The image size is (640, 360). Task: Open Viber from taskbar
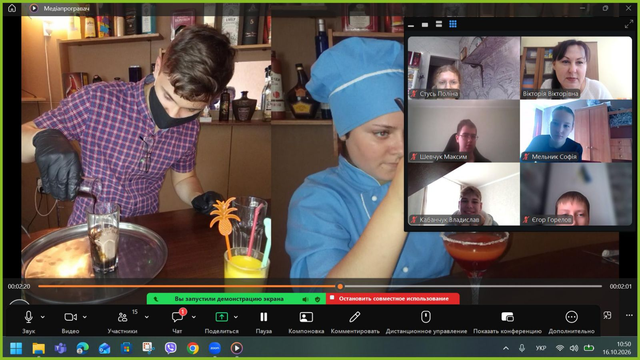171,348
